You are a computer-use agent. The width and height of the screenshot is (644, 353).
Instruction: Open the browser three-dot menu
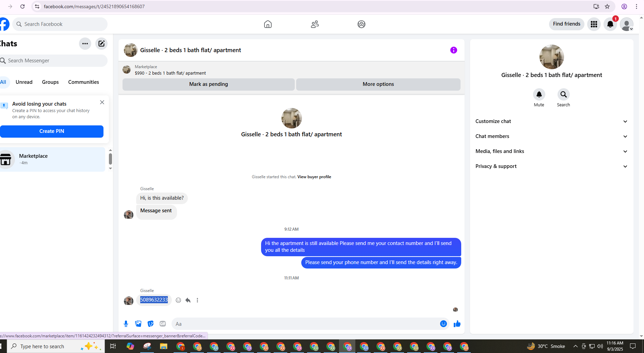pyautogui.click(x=637, y=6)
